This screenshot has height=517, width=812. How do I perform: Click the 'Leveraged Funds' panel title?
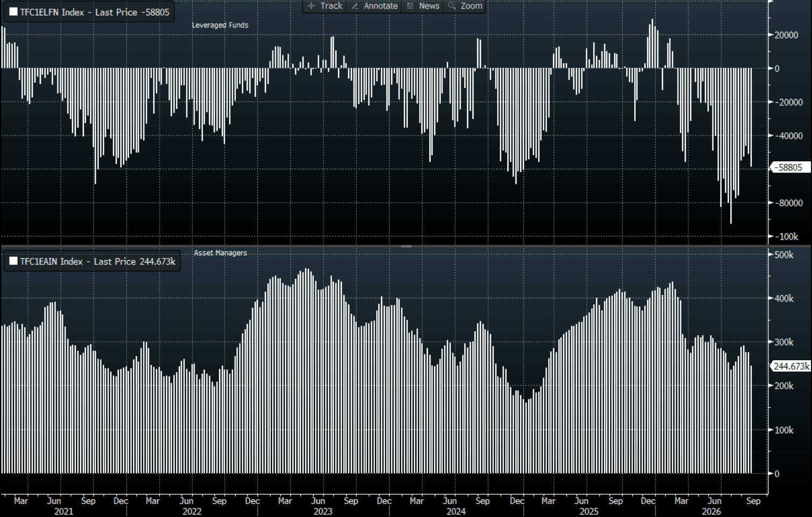[220, 25]
